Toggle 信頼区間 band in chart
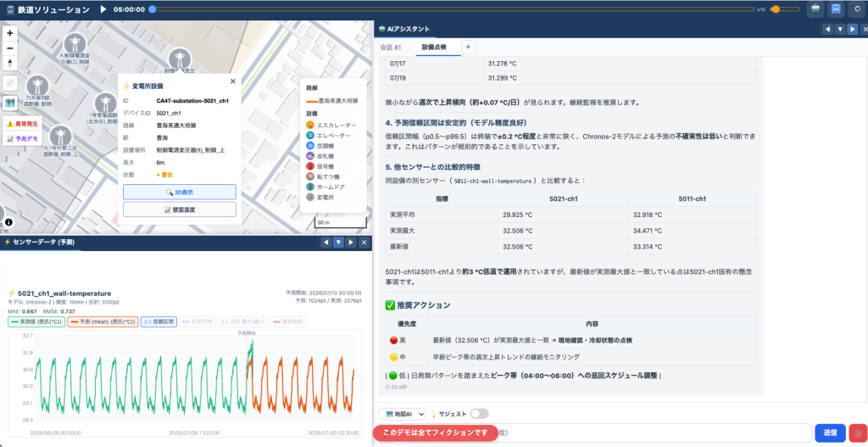The image size is (868, 447). pos(159,321)
